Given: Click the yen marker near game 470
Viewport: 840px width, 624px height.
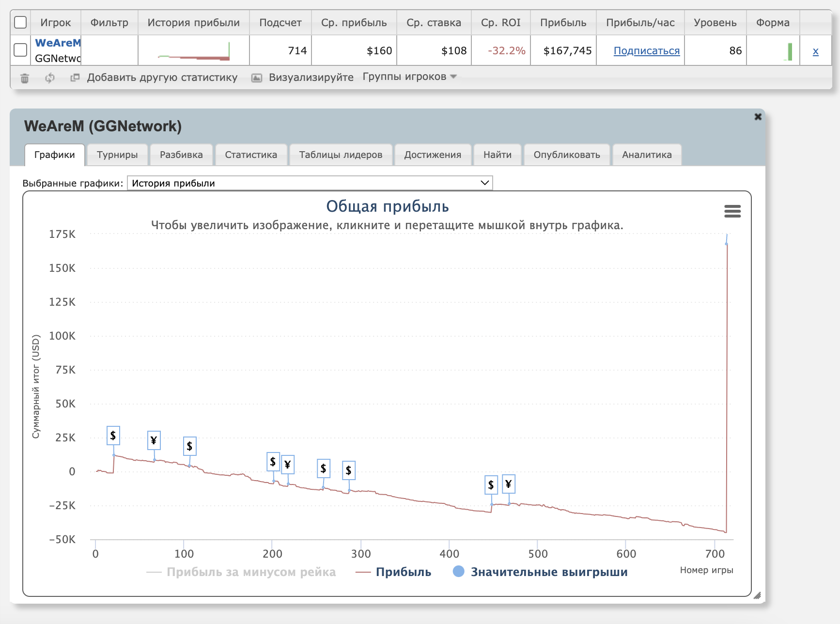Looking at the screenshot, I should click(508, 484).
